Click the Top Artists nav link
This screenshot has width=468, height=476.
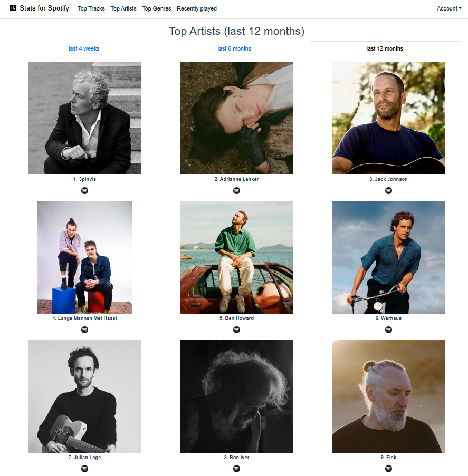pyautogui.click(x=123, y=8)
